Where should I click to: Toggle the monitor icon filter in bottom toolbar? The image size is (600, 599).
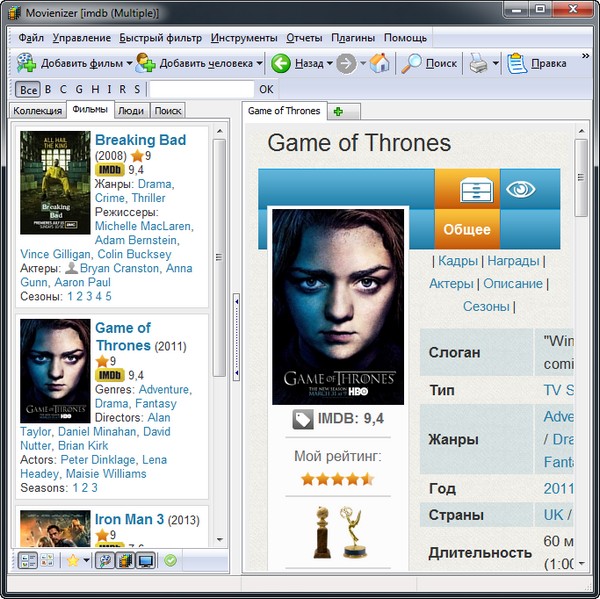point(146,560)
